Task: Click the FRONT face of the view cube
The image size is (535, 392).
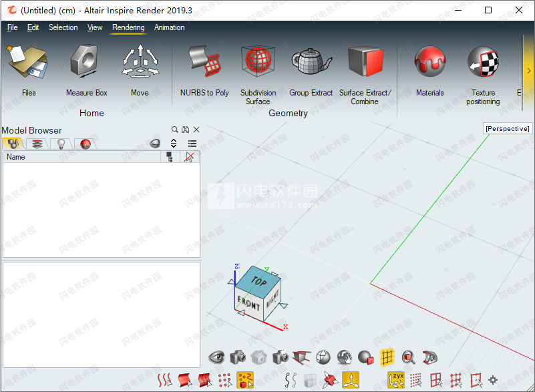Action: 249,303
